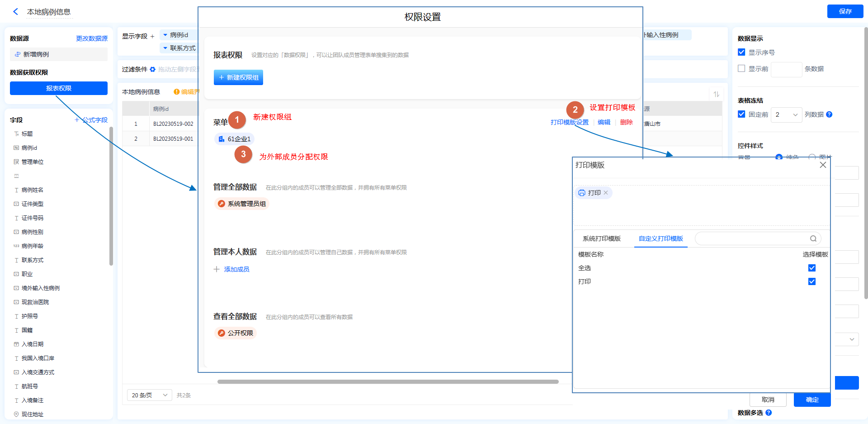Viewport: 868px width, 424px height.
Task: Enable the 显示前 checkbox
Action: (x=741, y=69)
